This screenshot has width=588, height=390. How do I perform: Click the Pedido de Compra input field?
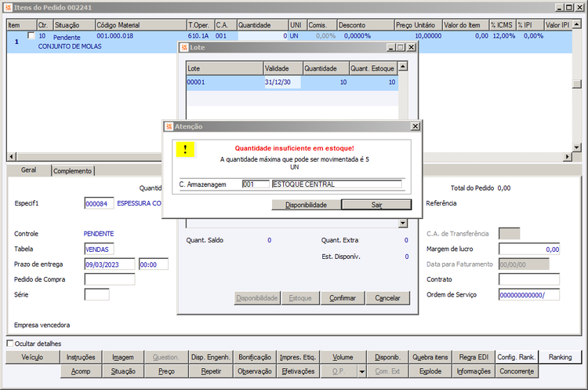[110, 279]
